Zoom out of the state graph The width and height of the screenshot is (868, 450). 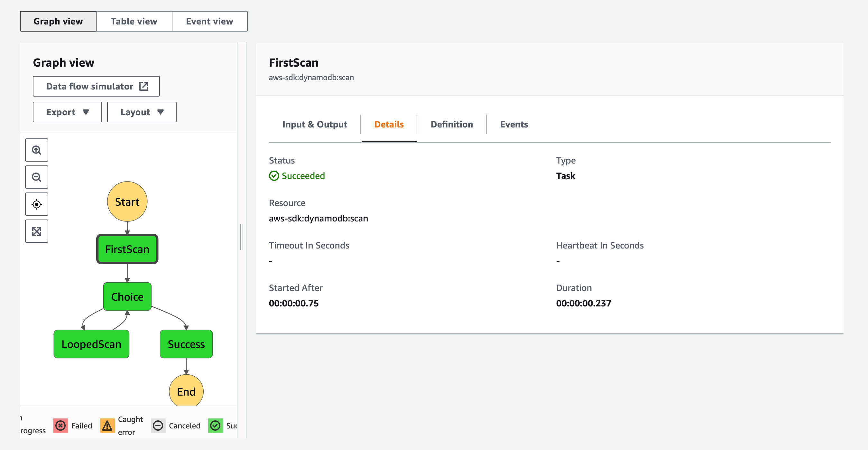click(x=36, y=177)
